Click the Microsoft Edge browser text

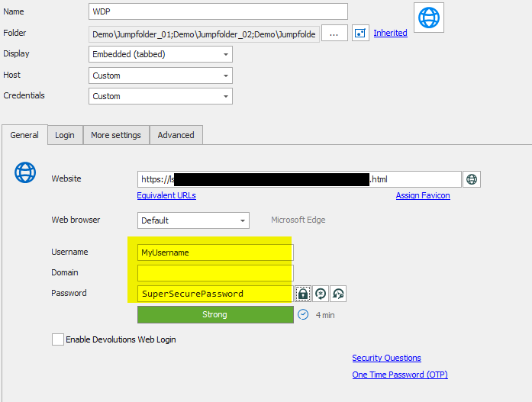tap(298, 220)
